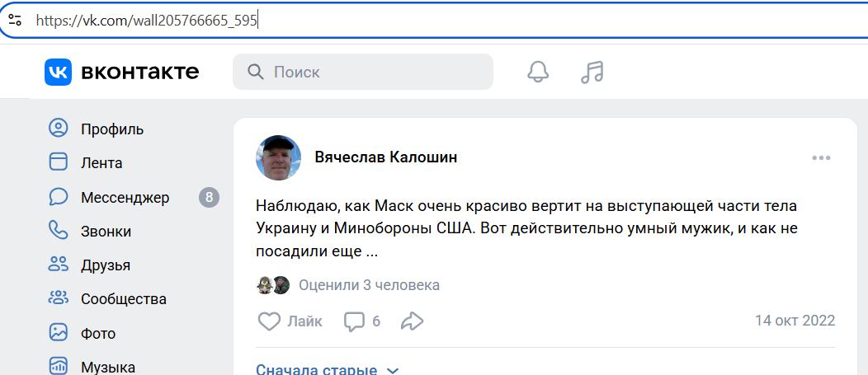Open author name Вячеслав Калошин
This screenshot has width=868, height=375.
click(385, 157)
